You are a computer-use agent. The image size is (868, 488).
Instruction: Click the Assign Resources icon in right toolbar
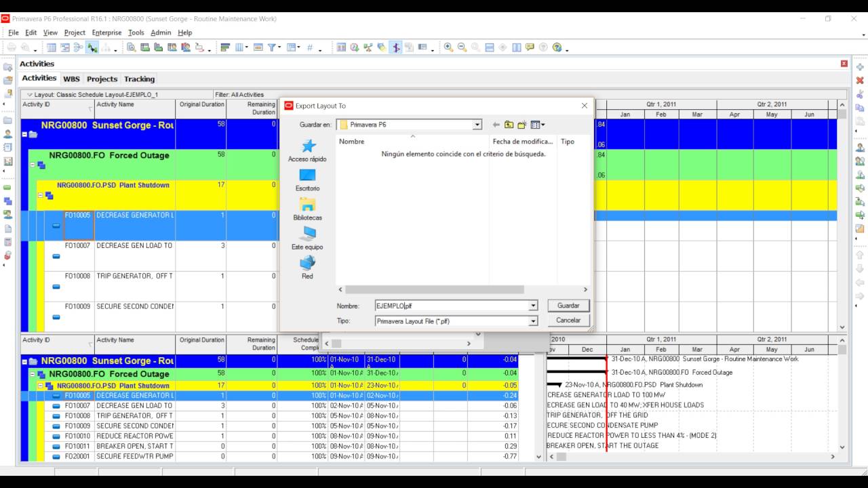click(x=860, y=148)
